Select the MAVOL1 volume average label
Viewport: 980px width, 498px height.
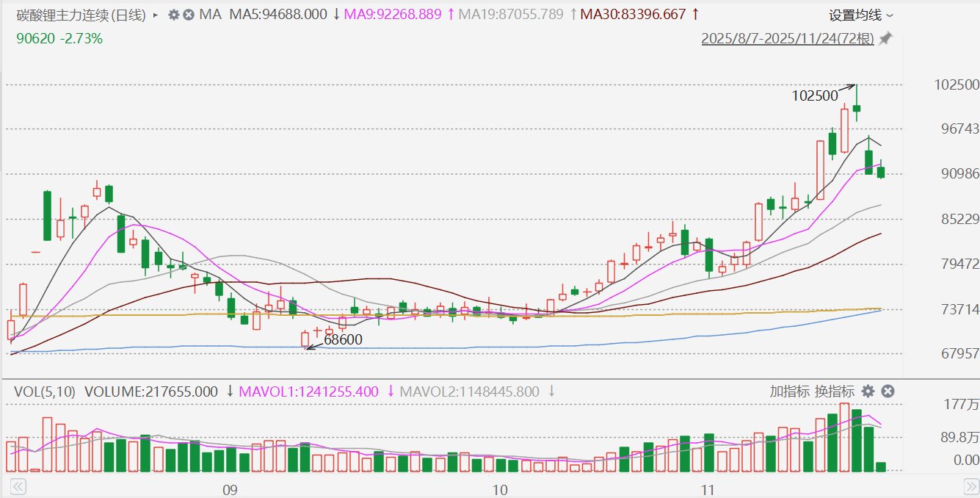[x=309, y=391]
